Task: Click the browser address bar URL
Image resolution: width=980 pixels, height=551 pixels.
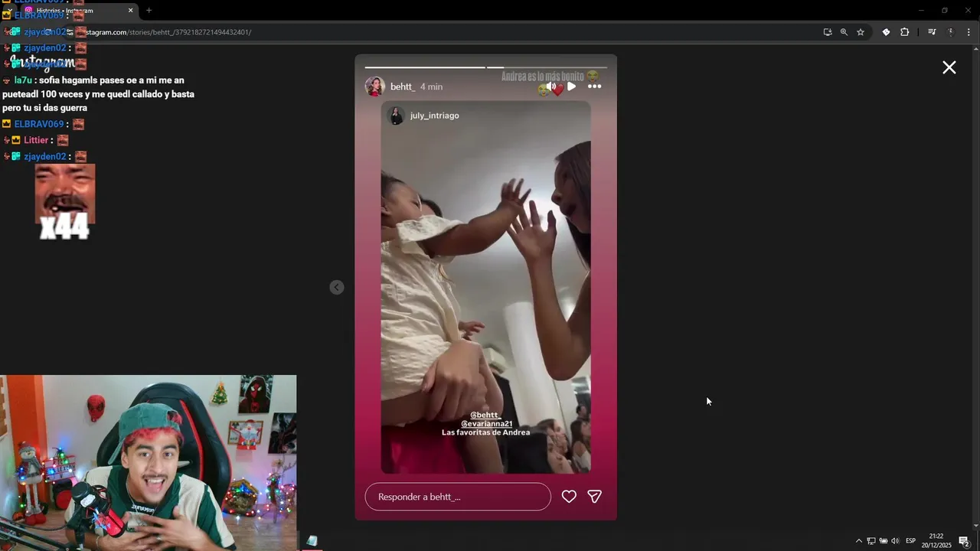Action: 168,32
